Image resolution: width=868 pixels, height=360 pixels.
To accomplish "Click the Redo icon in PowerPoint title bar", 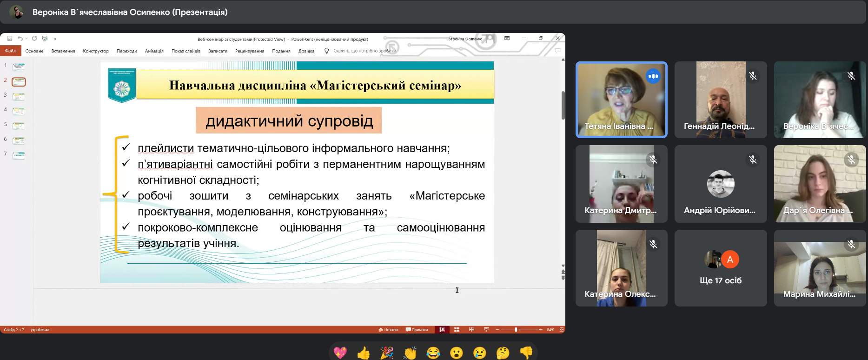I will (34, 39).
